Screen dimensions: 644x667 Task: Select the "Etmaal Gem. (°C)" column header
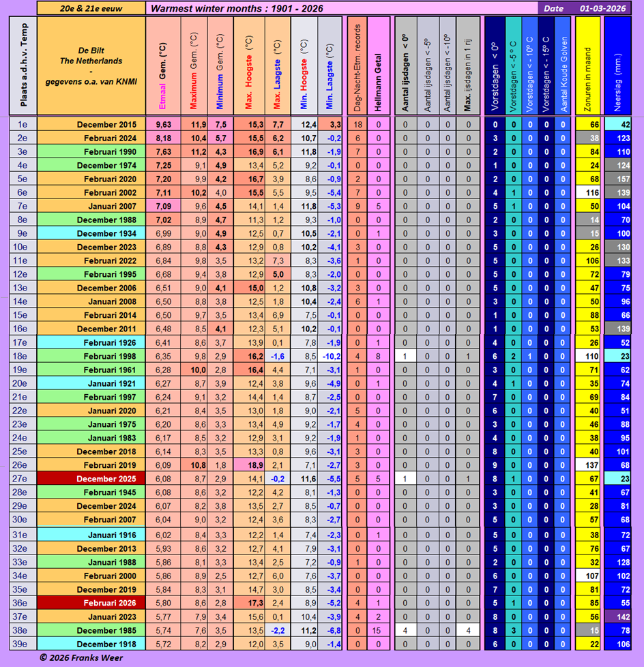coord(162,66)
